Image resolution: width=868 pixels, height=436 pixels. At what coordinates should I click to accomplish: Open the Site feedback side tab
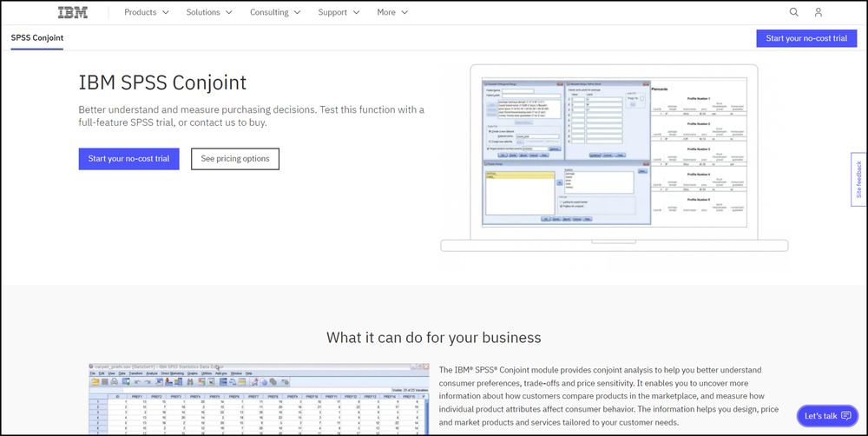pyautogui.click(x=858, y=180)
